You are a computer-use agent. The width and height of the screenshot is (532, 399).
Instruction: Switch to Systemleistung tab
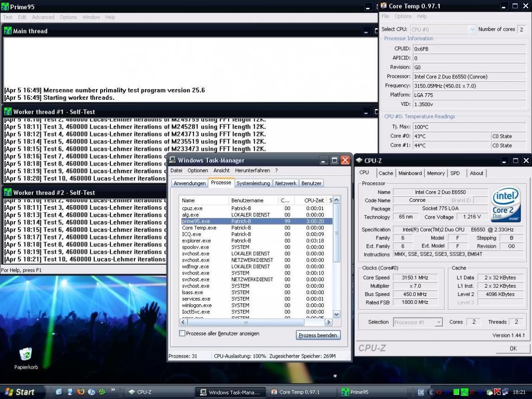pyautogui.click(x=253, y=183)
